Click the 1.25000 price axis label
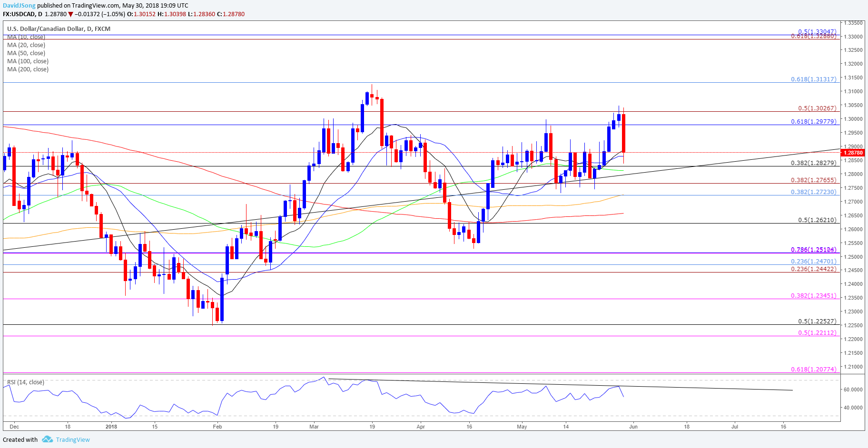The image size is (868, 448). (x=854, y=257)
